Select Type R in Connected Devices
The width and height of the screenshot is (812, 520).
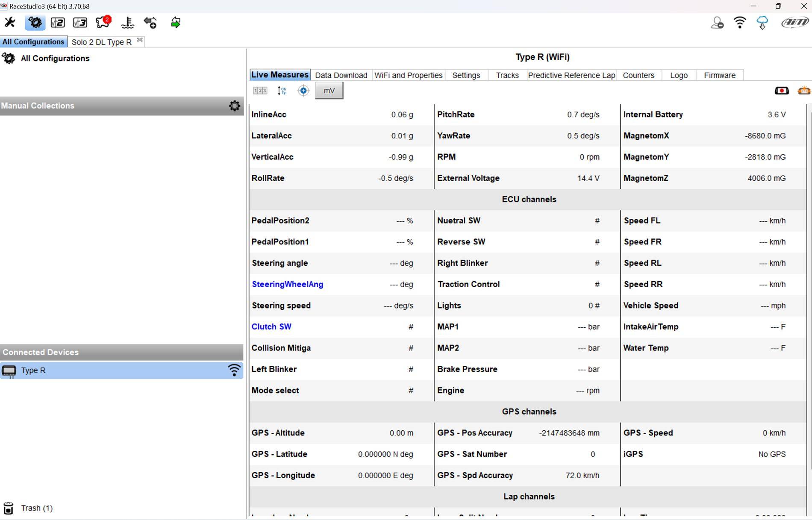coord(122,370)
